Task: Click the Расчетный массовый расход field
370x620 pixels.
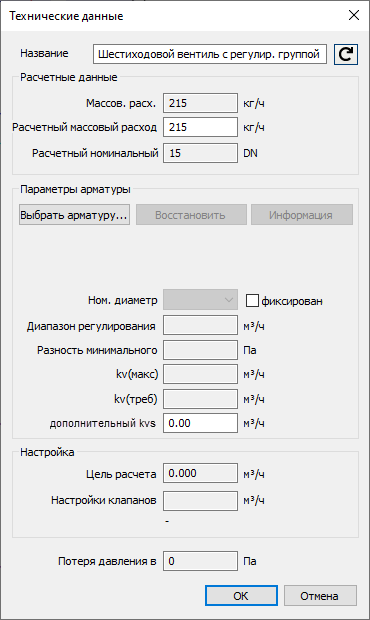Action: click(x=200, y=127)
